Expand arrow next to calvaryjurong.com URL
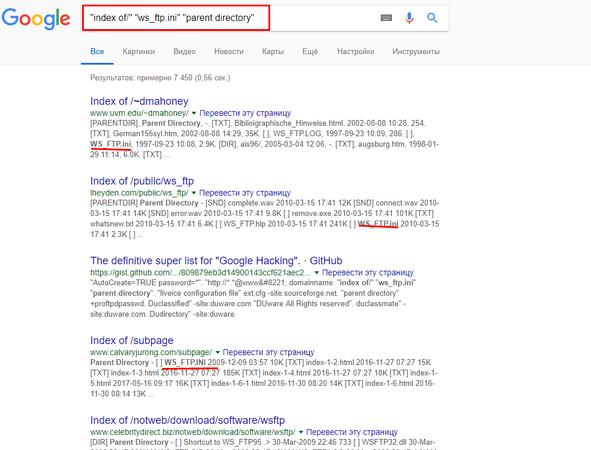Viewport: 591px width, 450px height. pyautogui.click(x=217, y=352)
